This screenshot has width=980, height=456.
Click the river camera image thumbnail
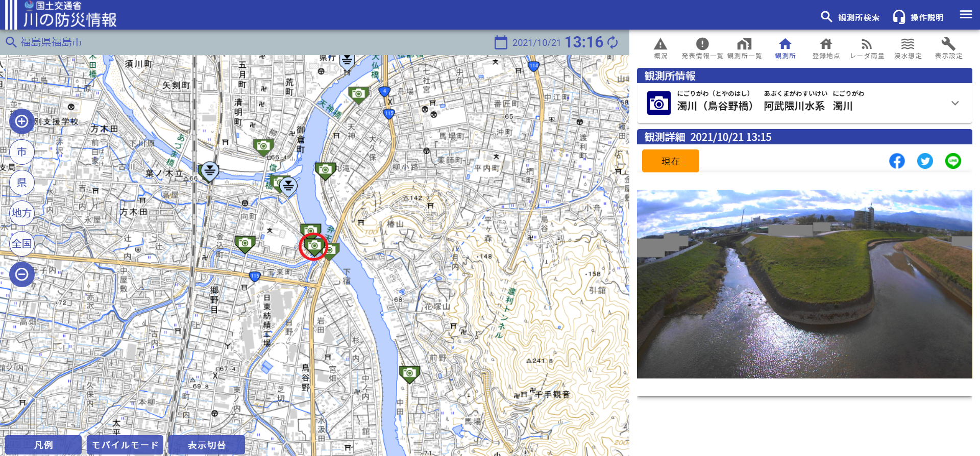pos(804,284)
